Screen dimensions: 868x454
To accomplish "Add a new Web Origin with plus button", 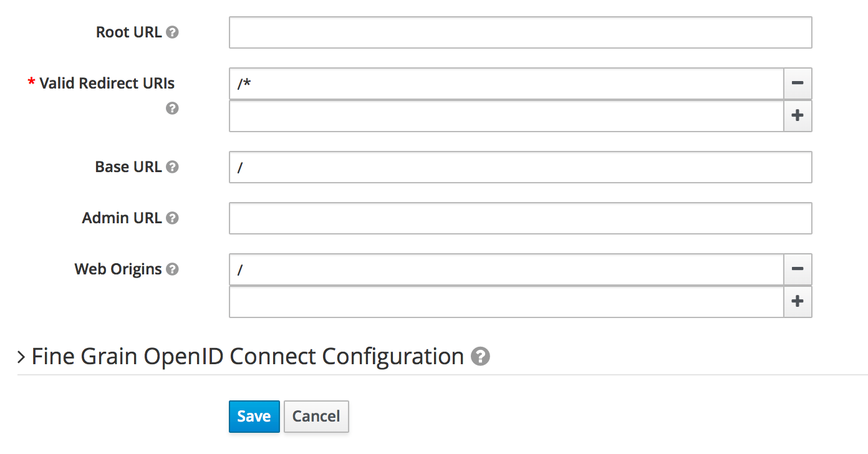I will click(798, 302).
